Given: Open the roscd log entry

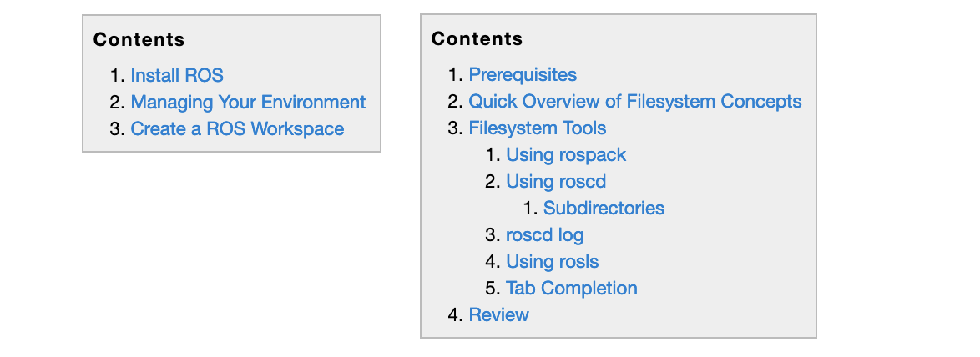Looking at the screenshot, I should 545,234.
